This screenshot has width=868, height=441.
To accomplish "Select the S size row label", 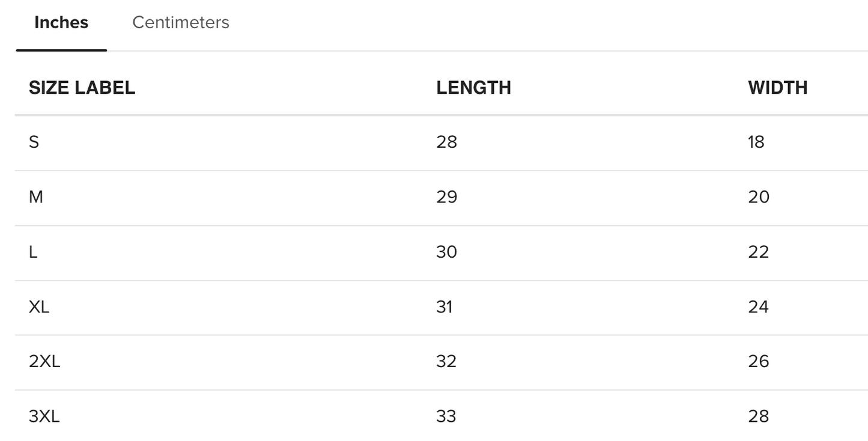I will 34,142.
